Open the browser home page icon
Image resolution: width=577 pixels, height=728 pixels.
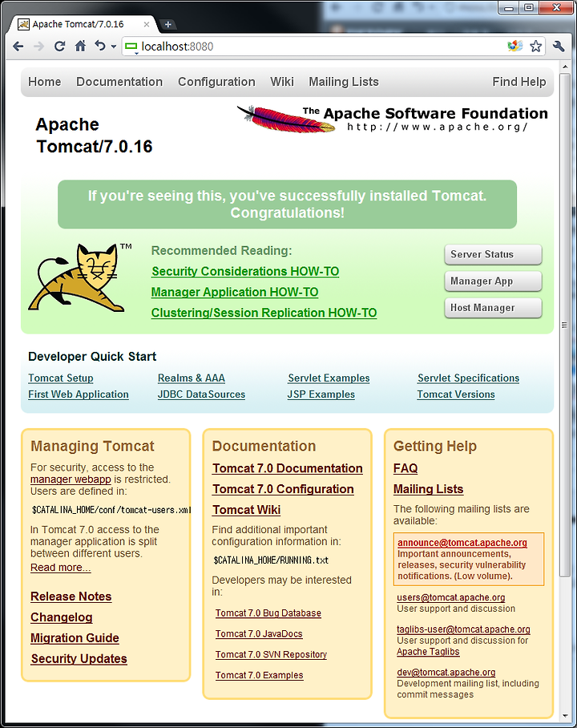point(80,46)
